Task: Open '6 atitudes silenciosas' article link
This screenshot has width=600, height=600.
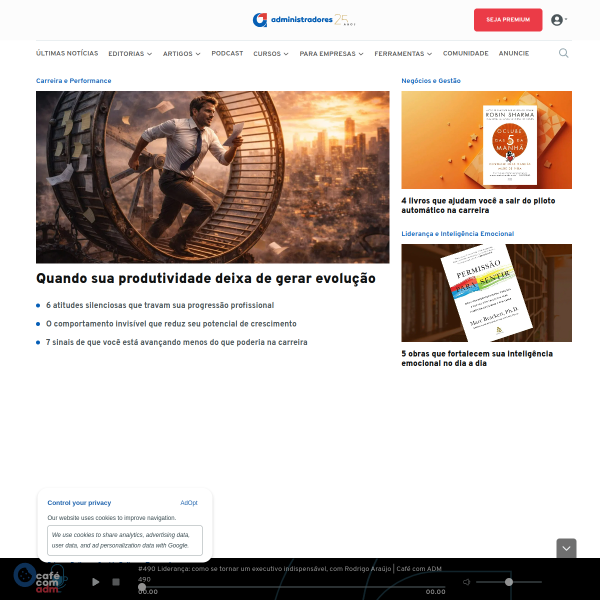Action: [160, 305]
